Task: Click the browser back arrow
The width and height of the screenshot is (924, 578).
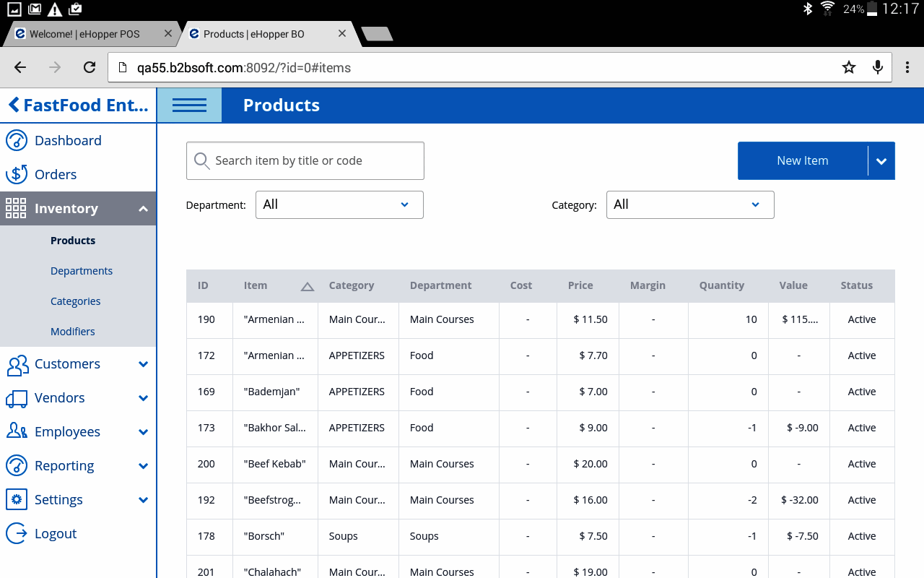Action: pyautogui.click(x=20, y=67)
